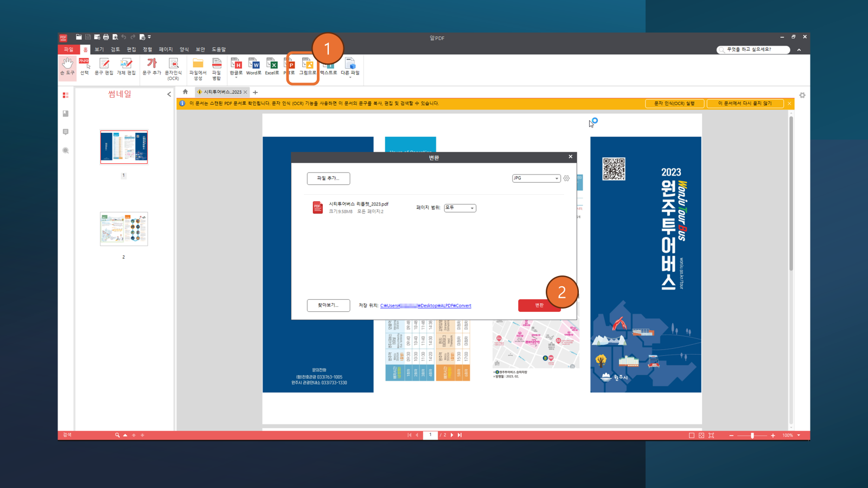868x488 pixels.
Task: Click the 문구 추가 add text tool
Action: (152, 67)
